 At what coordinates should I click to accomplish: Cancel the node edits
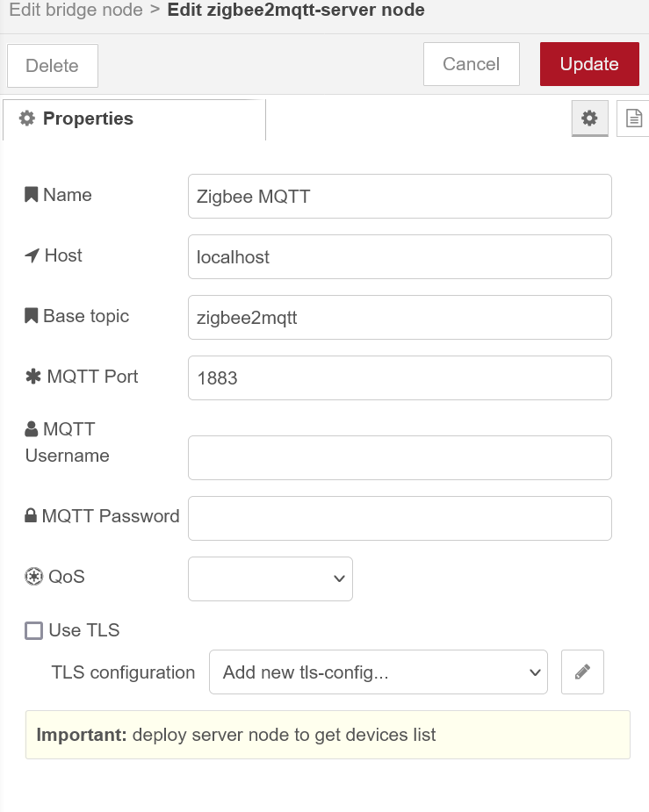pyautogui.click(x=471, y=63)
